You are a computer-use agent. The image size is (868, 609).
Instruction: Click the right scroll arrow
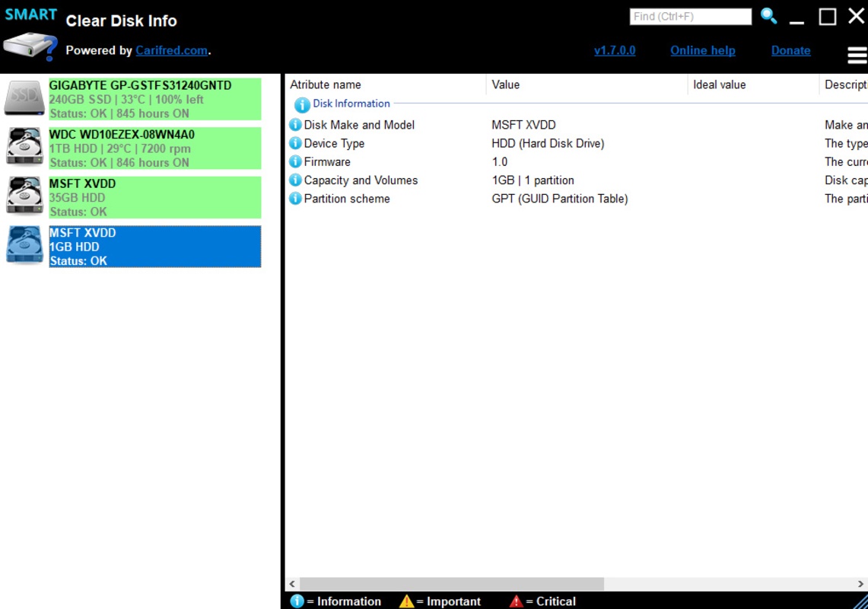point(860,584)
